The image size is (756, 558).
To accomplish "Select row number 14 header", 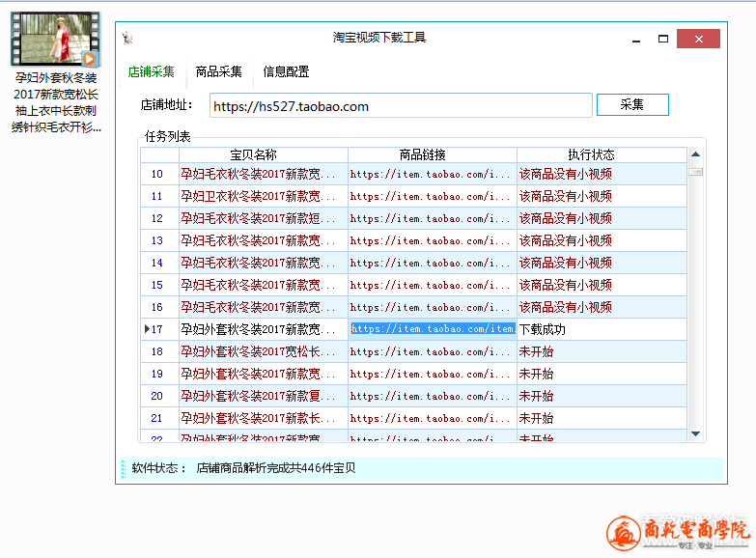I will pyautogui.click(x=159, y=263).
